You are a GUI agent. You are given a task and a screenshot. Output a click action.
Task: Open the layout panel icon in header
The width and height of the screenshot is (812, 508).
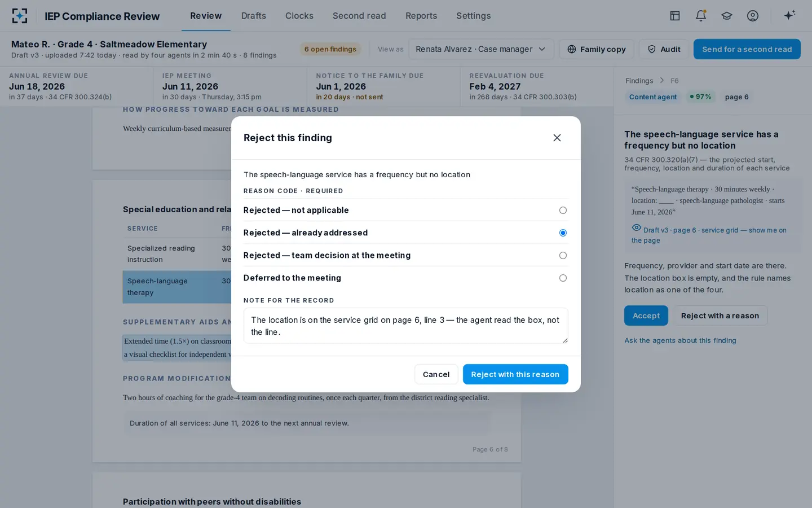[x=674, y=16]
